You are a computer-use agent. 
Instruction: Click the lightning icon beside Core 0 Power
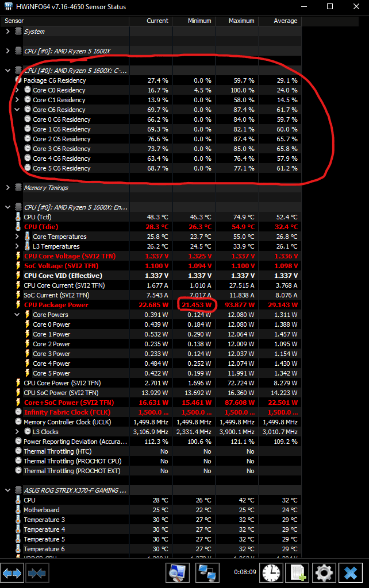pyautogui.click(x=27, y=324)
